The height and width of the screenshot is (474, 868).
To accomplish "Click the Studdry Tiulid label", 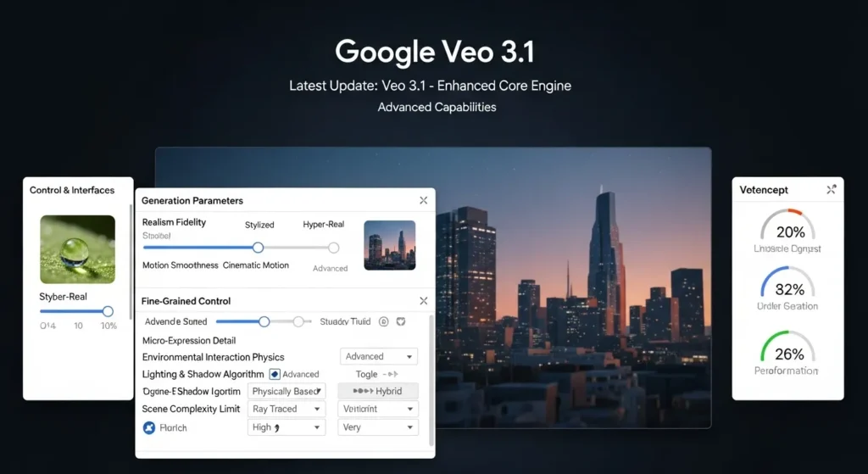I will coord(346,321).
